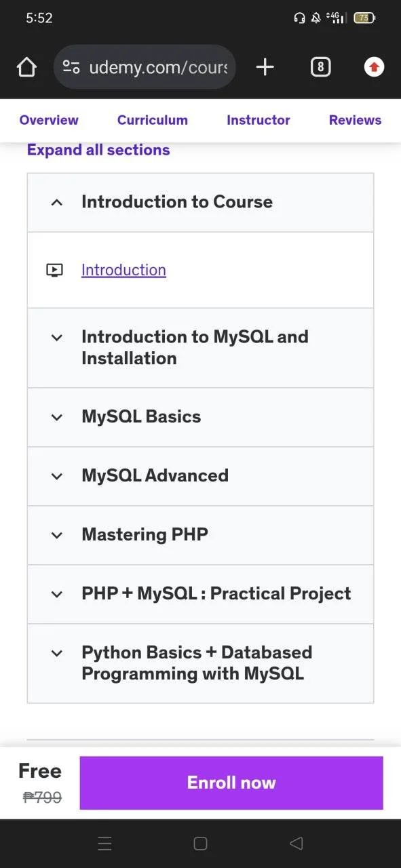Screen dimensions: 401x868
Task: Expand the Mastering PHP section chevron
Action: pos(57,535)
